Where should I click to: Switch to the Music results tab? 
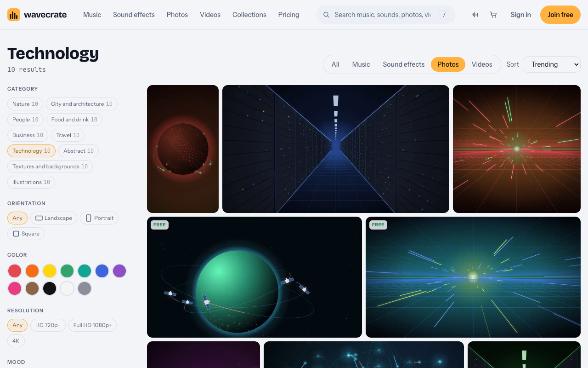point(361,64)
